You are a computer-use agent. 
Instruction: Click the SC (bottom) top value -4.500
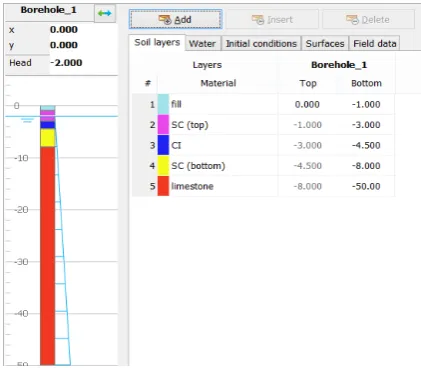click(307, 166)
